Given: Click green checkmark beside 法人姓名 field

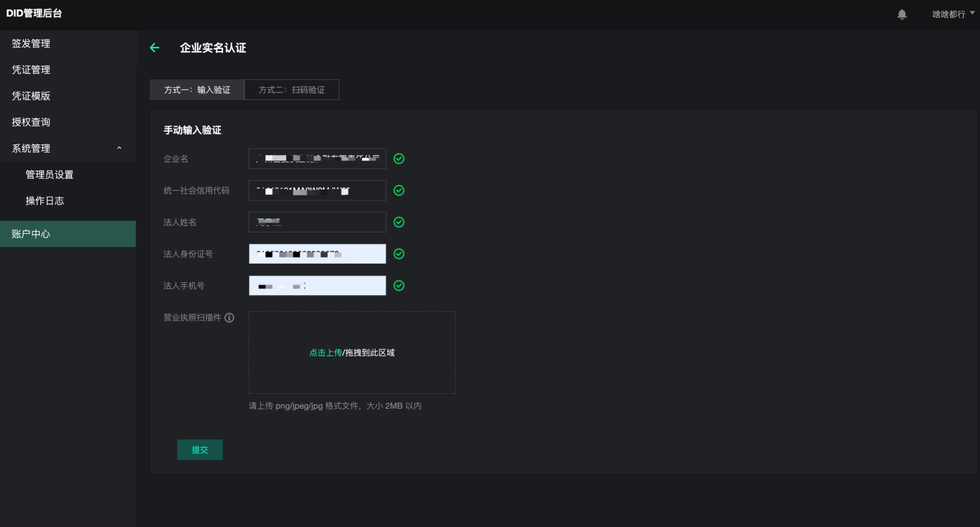Looking at the screenshot, I should 399,222.
